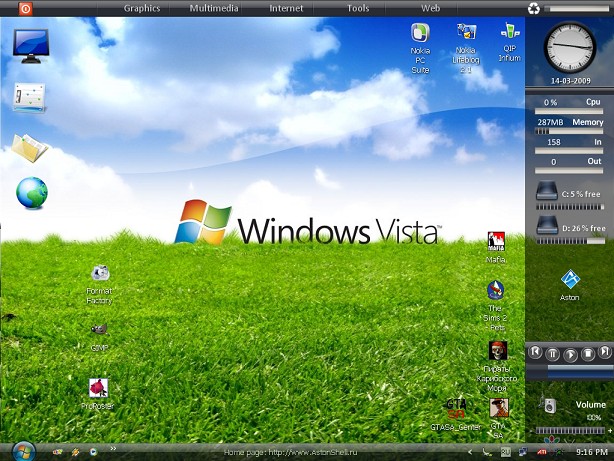Expand quick launch overflow chevron

[x=113, y=449]
